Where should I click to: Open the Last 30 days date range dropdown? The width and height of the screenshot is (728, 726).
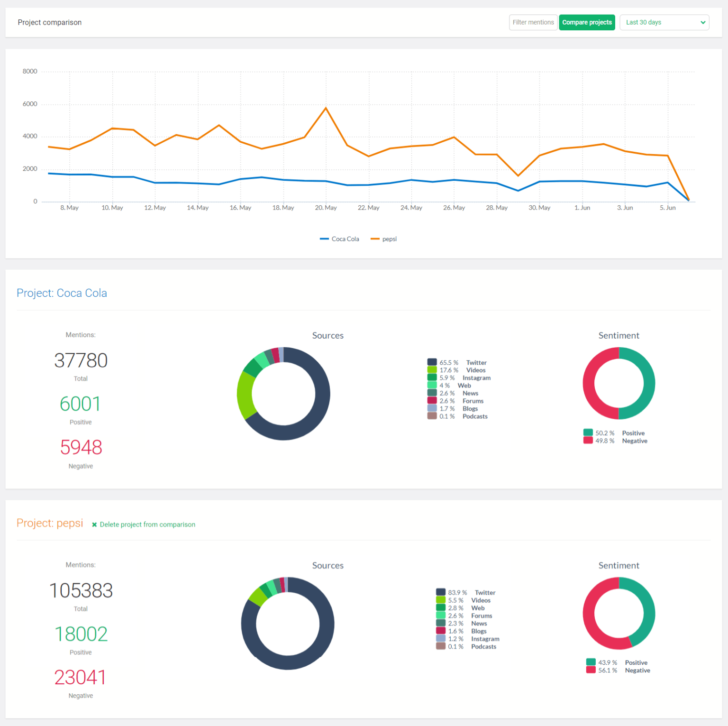(x=664, y=22)
